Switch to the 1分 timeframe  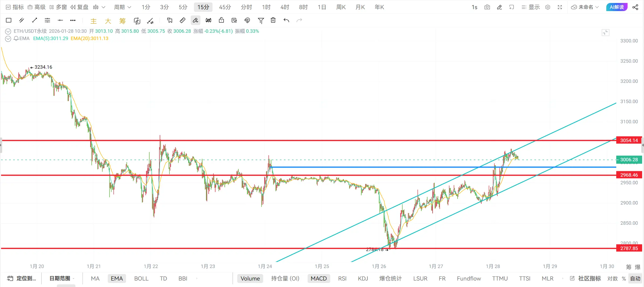[146, 7]
